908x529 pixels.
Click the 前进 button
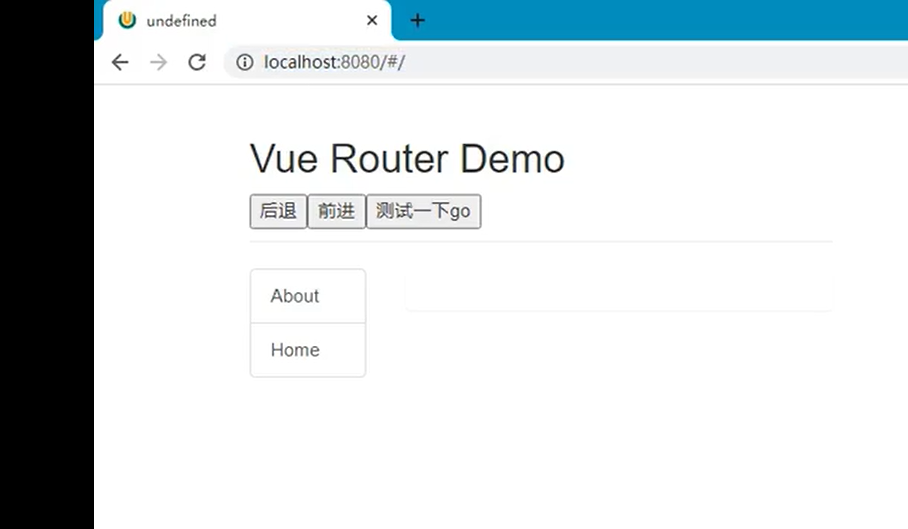coord(336,211)
